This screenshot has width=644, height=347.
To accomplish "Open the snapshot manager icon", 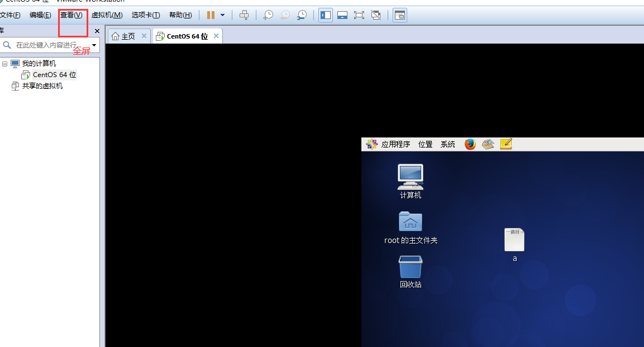I will click(302, 15).
